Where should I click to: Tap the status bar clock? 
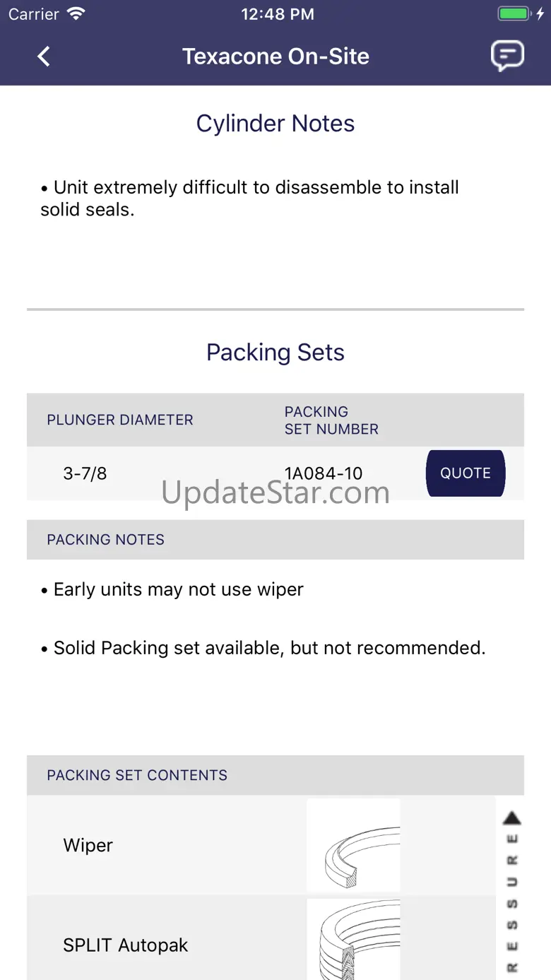click(x=277, y=14)
